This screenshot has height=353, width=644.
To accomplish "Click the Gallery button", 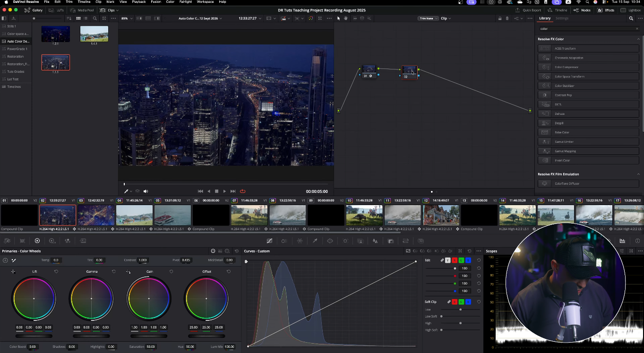I will [x=34, y=10].
